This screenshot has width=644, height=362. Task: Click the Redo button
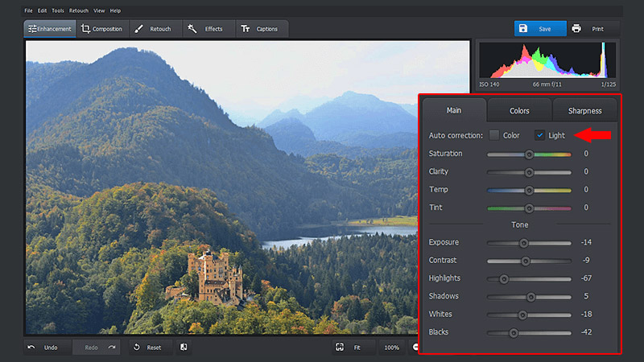pyautogui.click(x=96, y=348)
